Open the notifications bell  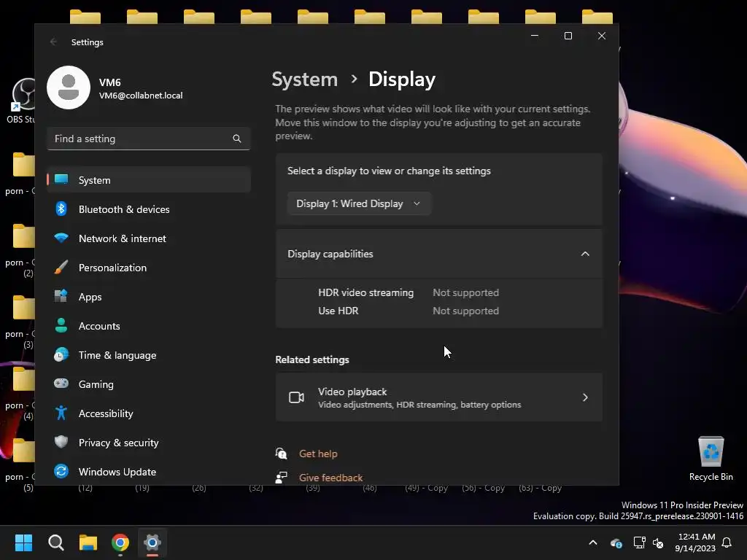click(x=727, y=542)
